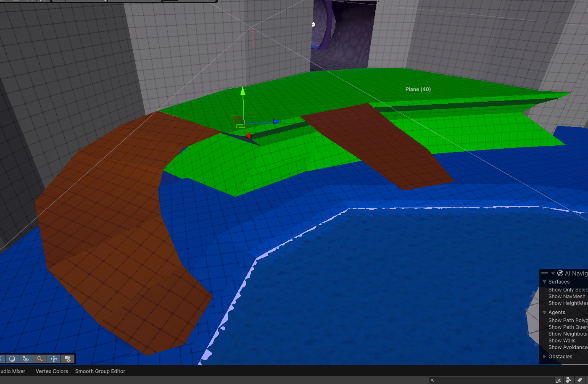Click the search by type shapes icon

tap(569, 380)
